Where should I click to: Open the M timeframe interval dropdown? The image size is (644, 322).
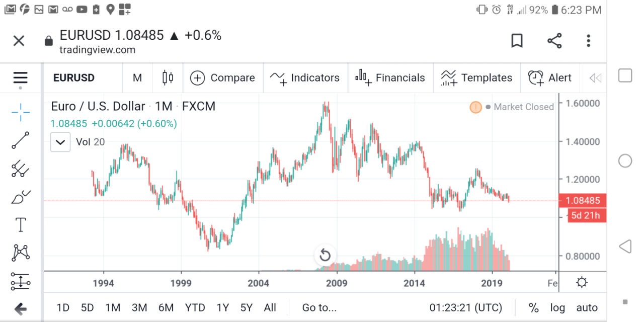tap(137, 77)
